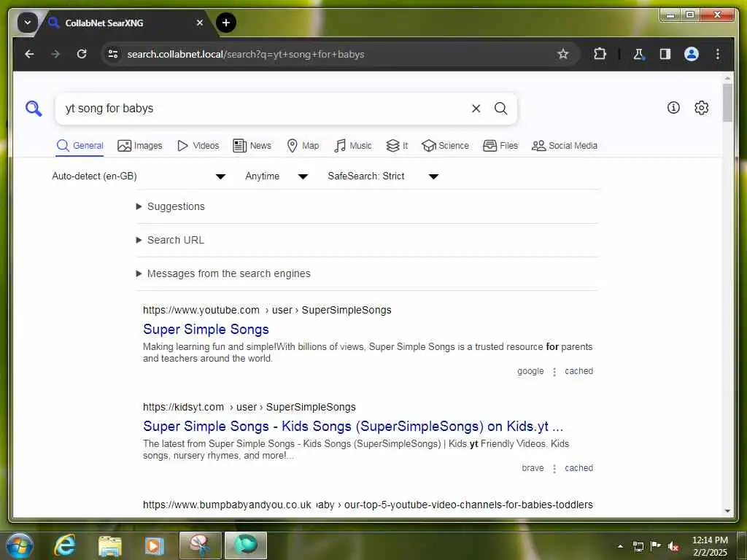
Task: Open the Auto-detect language dropdown
Action: [138, 176]
